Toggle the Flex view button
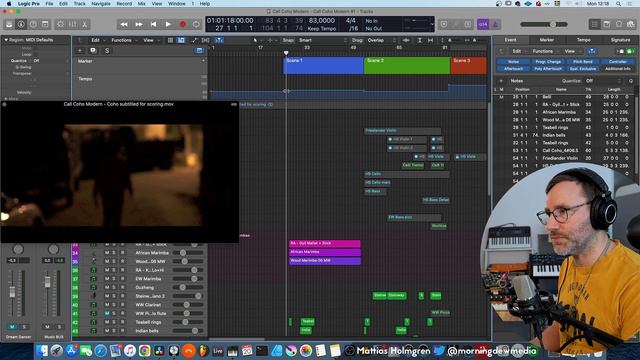Screen dimensions: 640x360 point(205,40)
